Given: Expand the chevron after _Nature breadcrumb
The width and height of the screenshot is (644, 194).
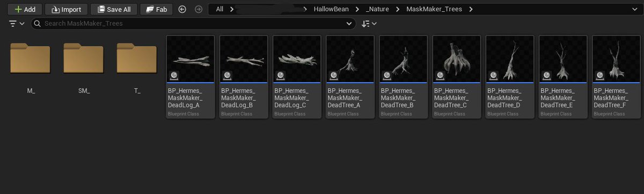Looking at the screenshot, I should point(398,9).
